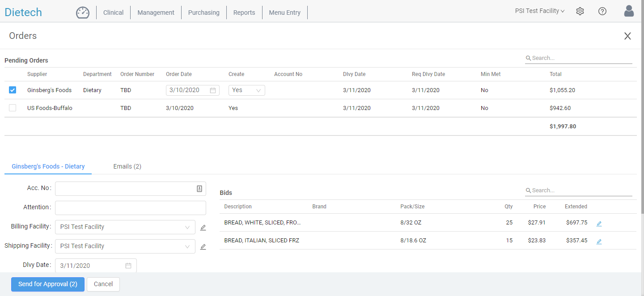Sort bids by Qty column header
The width and height of the screenshot is (644, 296).
click(x=508, y=207)
